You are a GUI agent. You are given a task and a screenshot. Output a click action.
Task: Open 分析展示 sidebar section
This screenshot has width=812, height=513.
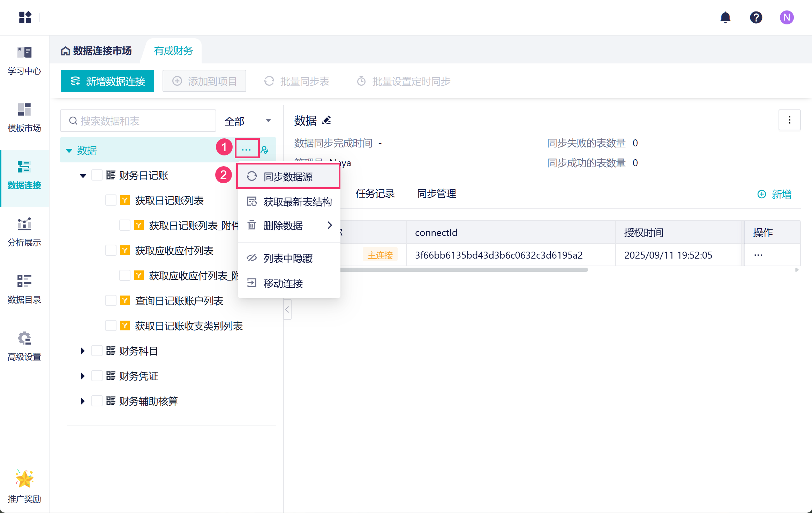click(24, 232)
